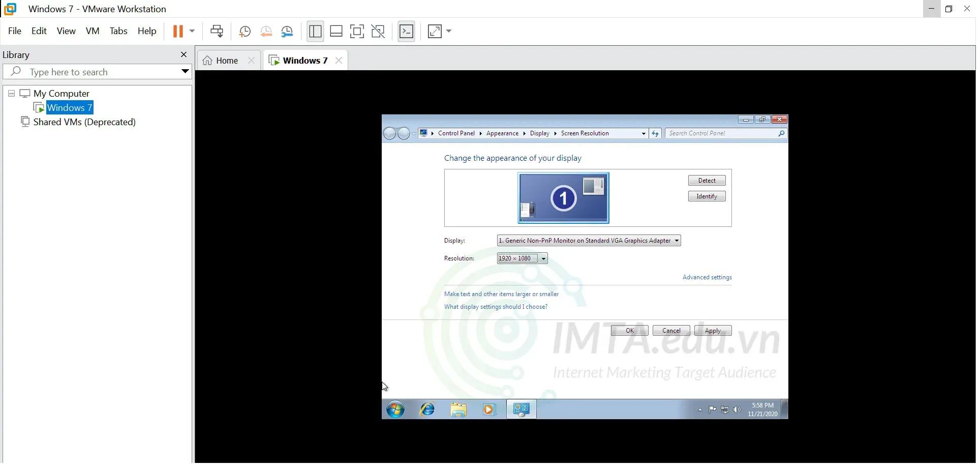Image resolution: width=980 pixels, height=467 pixels.
Task: Expand the library search options arrow
Action: [186, 72]
